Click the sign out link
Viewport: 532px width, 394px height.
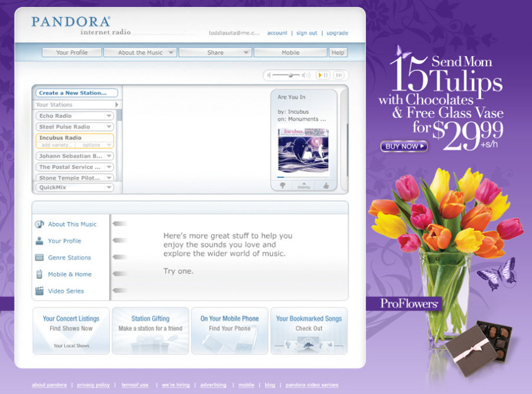point(307,33)
